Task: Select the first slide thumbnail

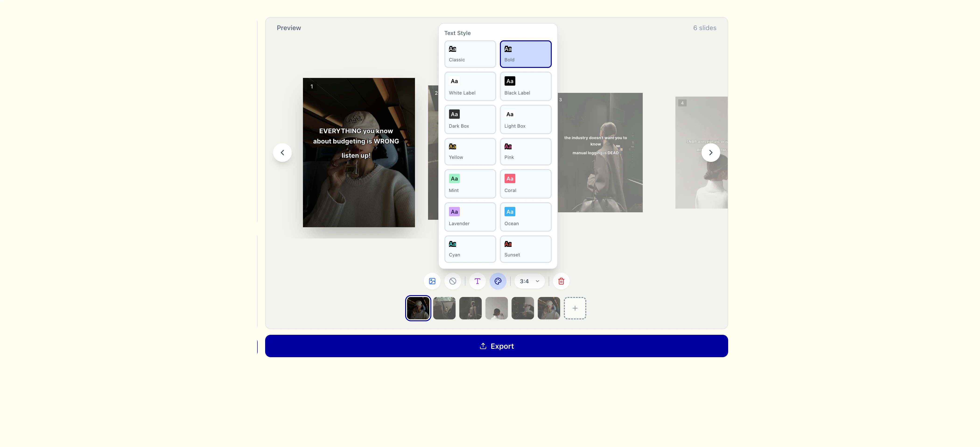Action: (x=418, y=308)
